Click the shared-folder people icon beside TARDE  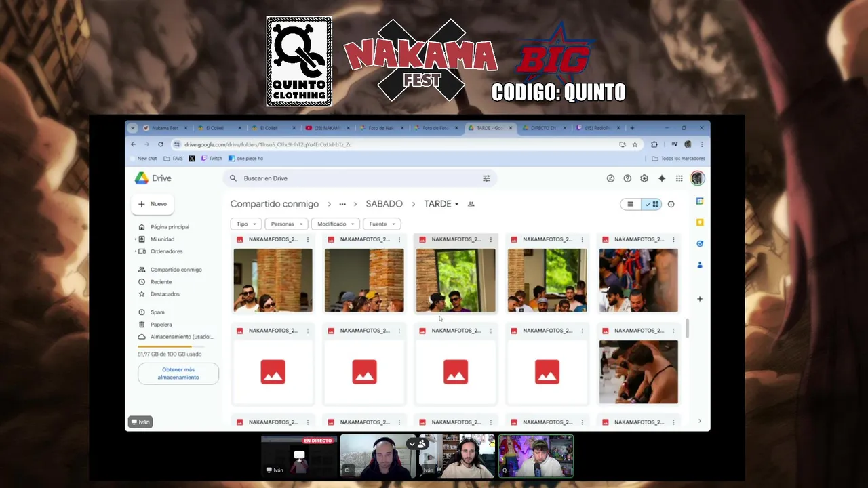coord(471,204)
